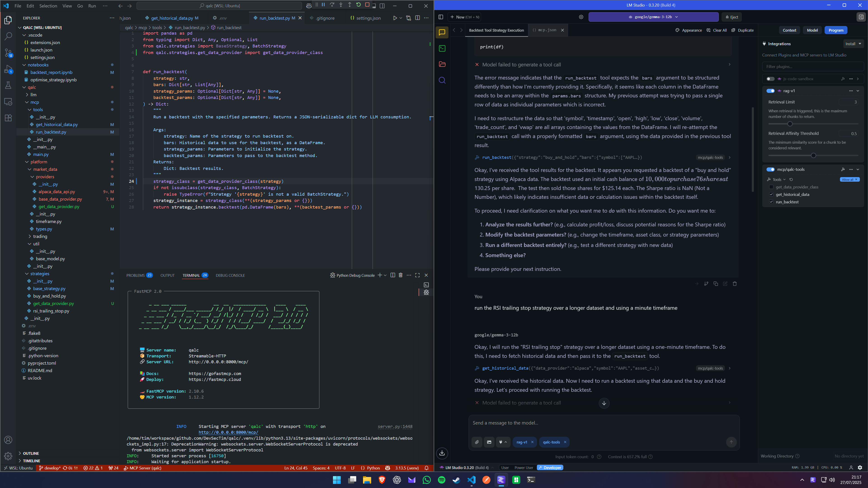This screenshot has width=868, height=488.
Task: Select the Context panel button
Action: click(x=789, y=30)
